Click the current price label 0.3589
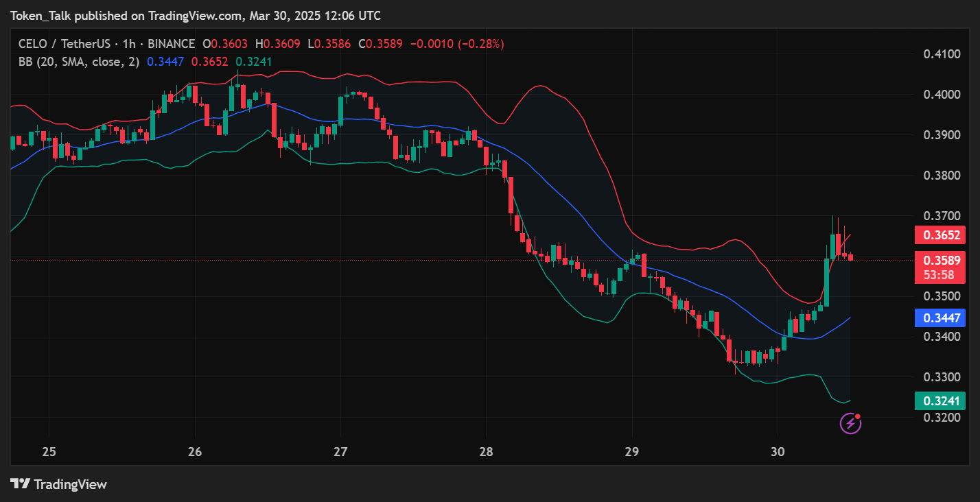Image resolution: width=980 pixels, height=502 pixels. click(x=940, y=261)
